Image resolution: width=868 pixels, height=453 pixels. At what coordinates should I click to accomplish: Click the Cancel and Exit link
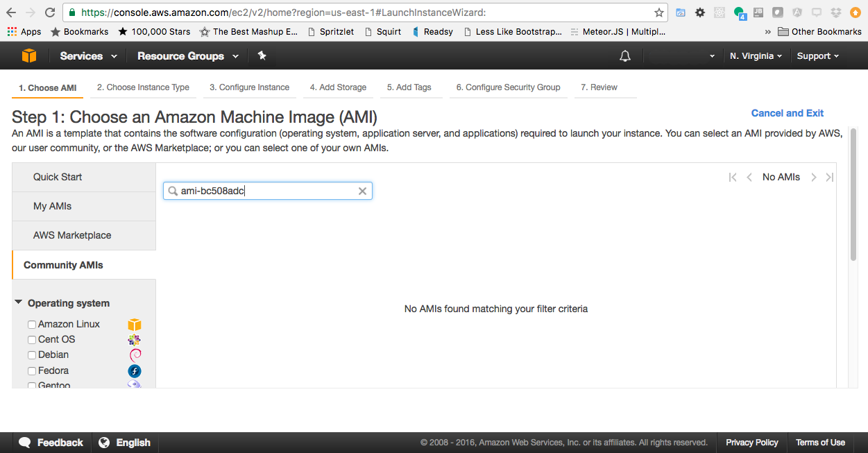point(787,113)
